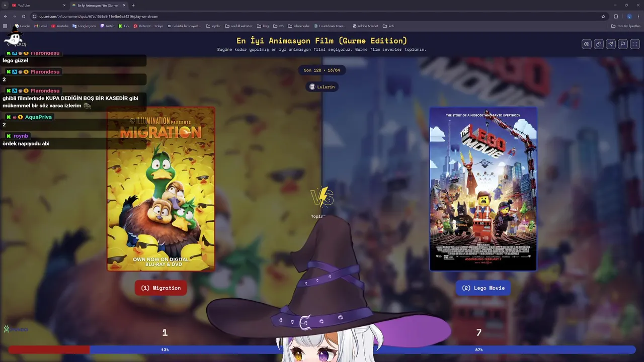Click the Lulurin user badge
Screen dimensions: 644x362
tap(322, 87)
